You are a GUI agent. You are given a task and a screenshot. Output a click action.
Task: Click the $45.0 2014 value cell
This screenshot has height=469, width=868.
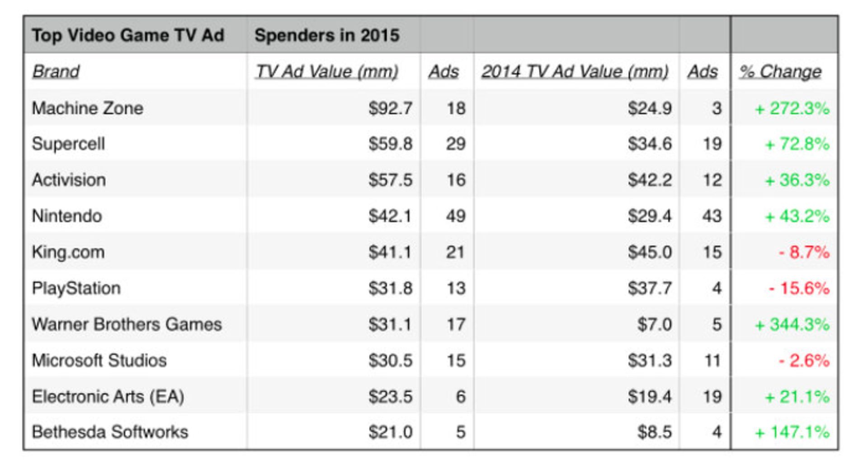click(649, 252)
